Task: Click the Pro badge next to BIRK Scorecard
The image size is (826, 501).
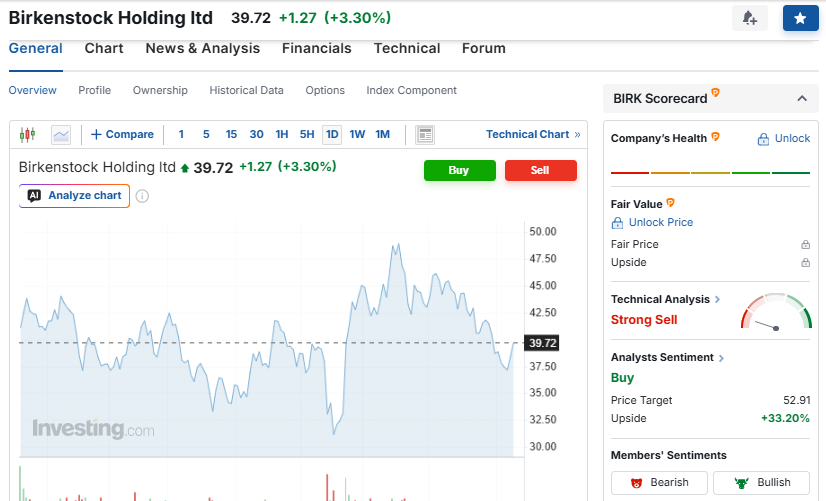Action: [715, 93]
